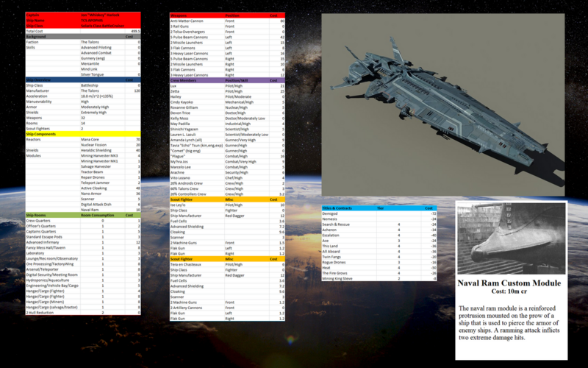Click the Naval Ram Custom Module heading
The width and height of the screenshot is (588, 368).
[509, 283]
